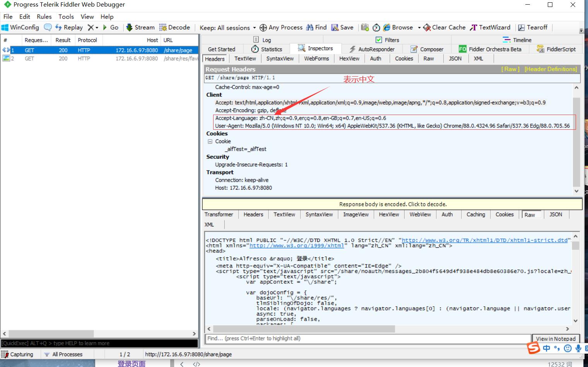588x367 pixels.
Task: Click the Header Definitions link
Action: pos(550,69)
